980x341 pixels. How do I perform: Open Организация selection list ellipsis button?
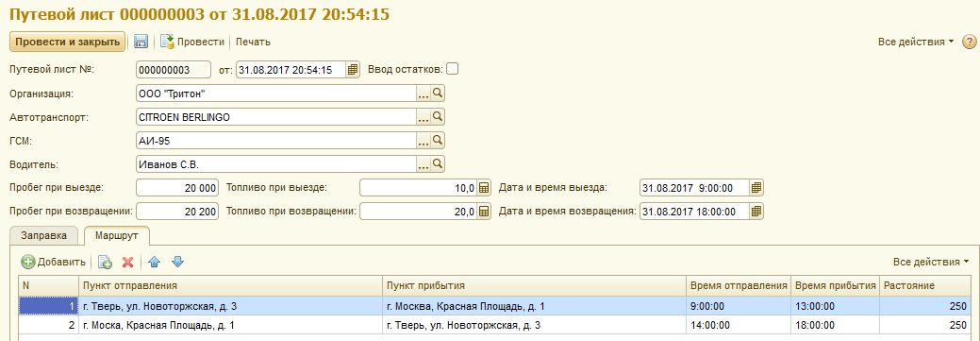[x=424, y=94]
